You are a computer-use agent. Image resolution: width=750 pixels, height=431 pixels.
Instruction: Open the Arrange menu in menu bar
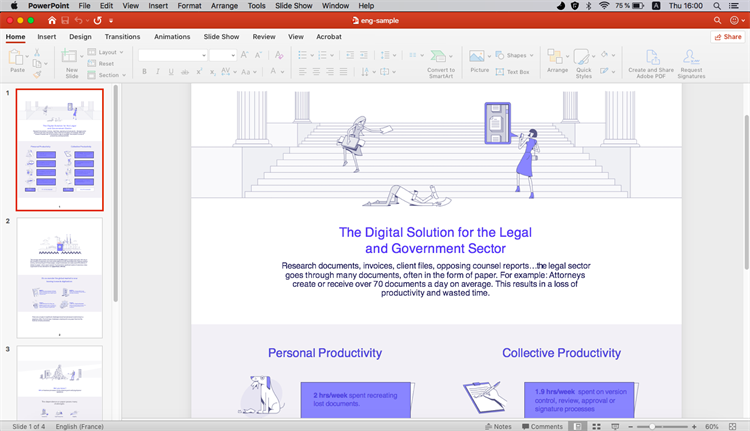pos(224,6)
